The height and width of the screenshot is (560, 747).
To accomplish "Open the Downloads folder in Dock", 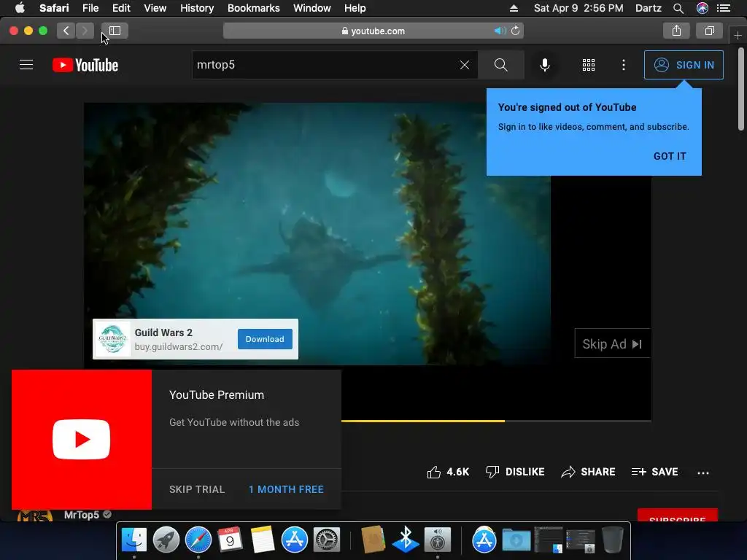I will tap(516, 540).
